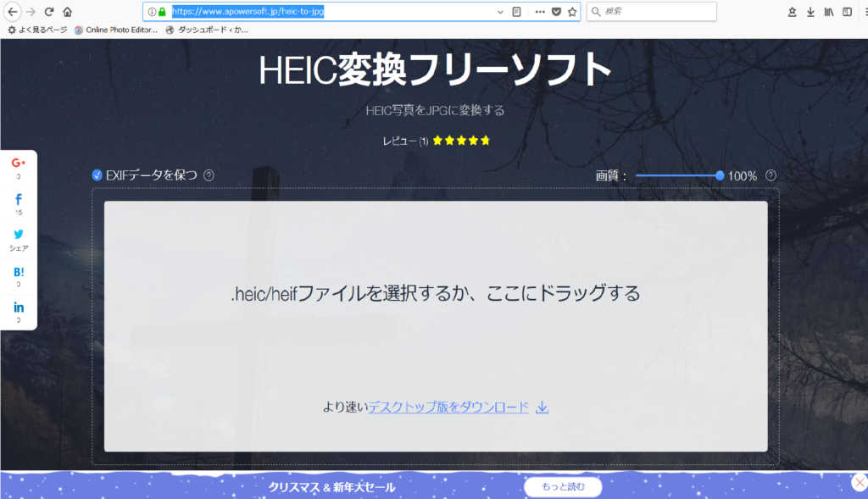Click the 100% quality value
This screenshot has height=499, width=868.
tap(743, 176)
